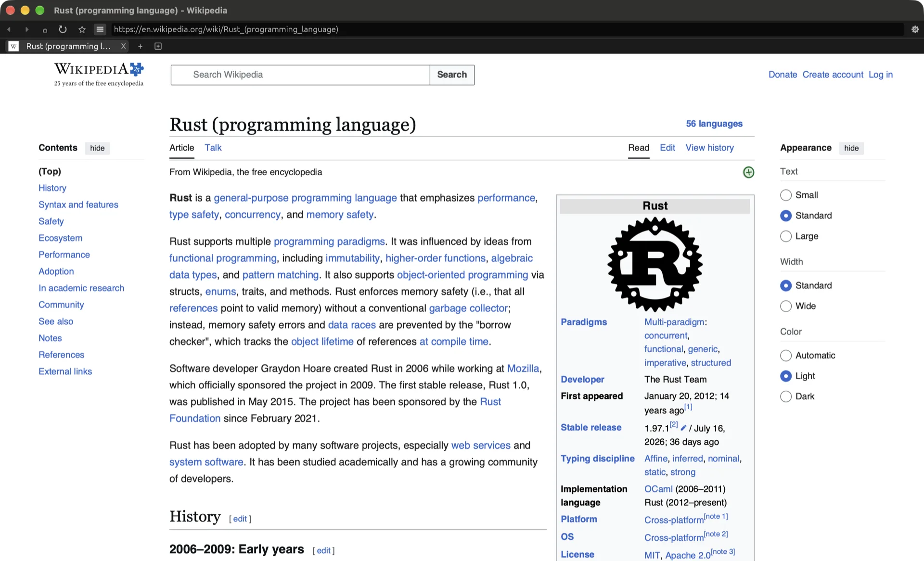
Task: Select Standard width option
Action: [x=786, y=285]
